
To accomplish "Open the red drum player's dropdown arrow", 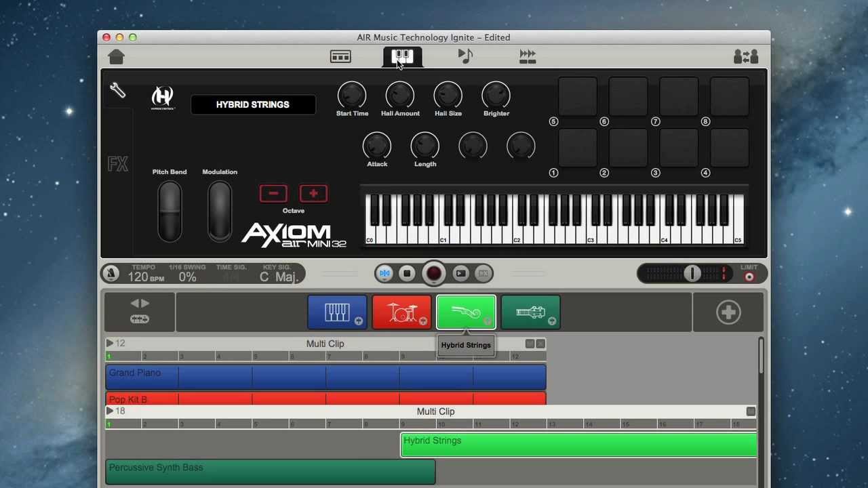I will tap(422, 321).
